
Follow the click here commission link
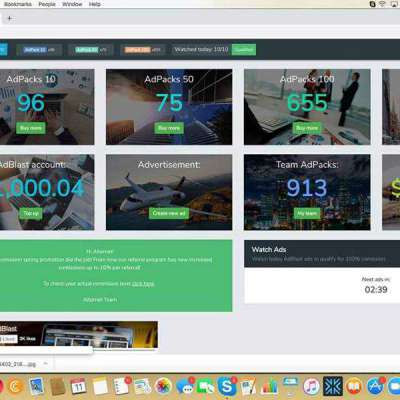143,284
